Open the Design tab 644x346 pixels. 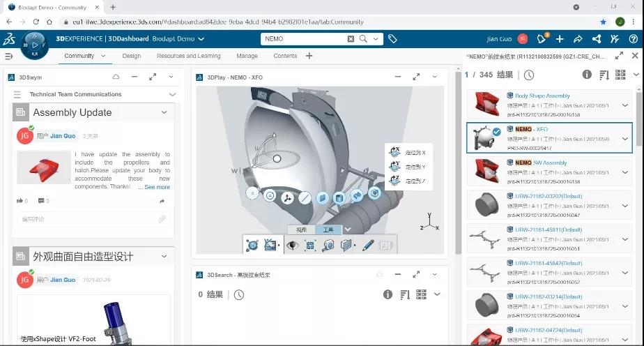(x=132, y=56)
